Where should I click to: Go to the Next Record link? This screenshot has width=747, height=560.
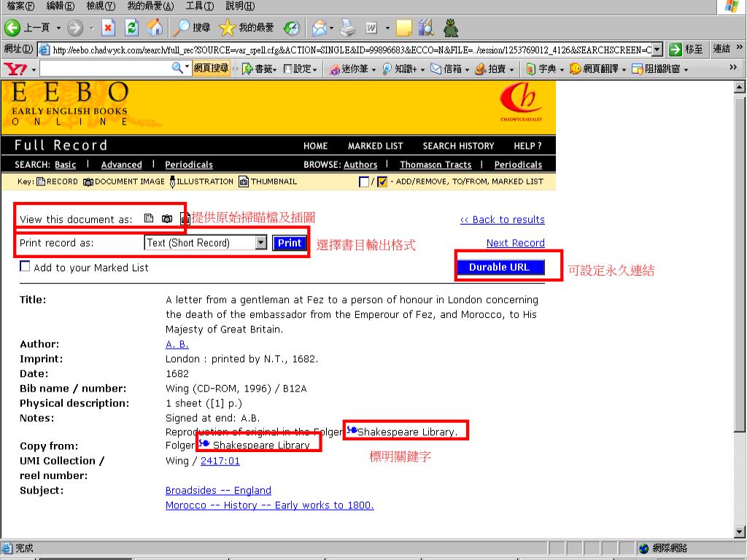coord(516,243)
